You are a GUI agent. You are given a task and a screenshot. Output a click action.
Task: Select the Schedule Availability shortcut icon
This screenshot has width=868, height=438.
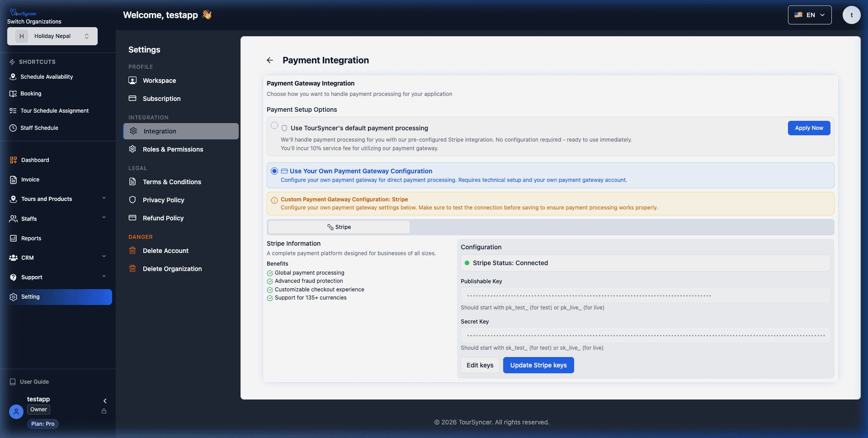[13, 76]
